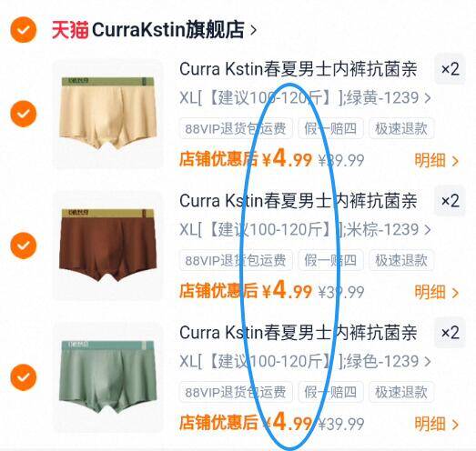Change quantity ×2 on second item

(450, 201)
